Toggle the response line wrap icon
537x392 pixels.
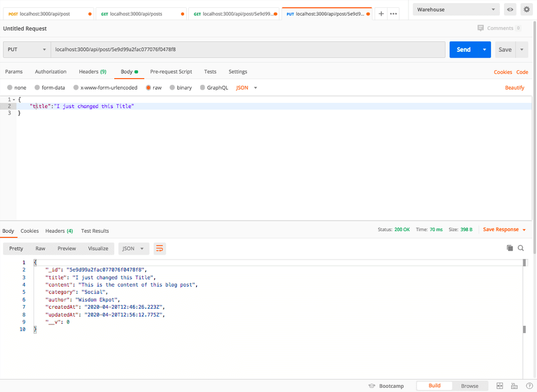point(160,248)
